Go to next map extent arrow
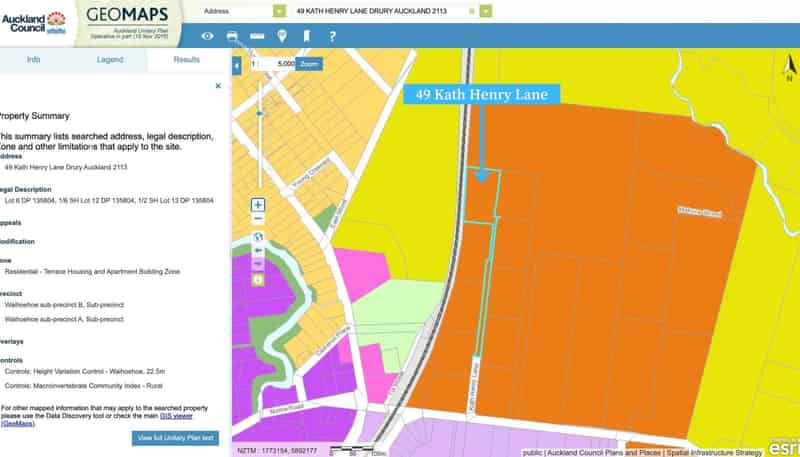Viewport: 800px width, 457px height. pyautogui.click(x=258, y=265)
